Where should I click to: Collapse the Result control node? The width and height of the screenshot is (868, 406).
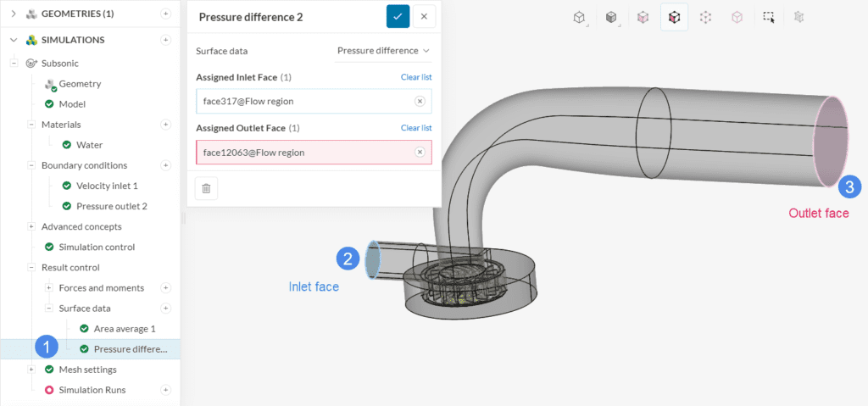click(31, 268)
